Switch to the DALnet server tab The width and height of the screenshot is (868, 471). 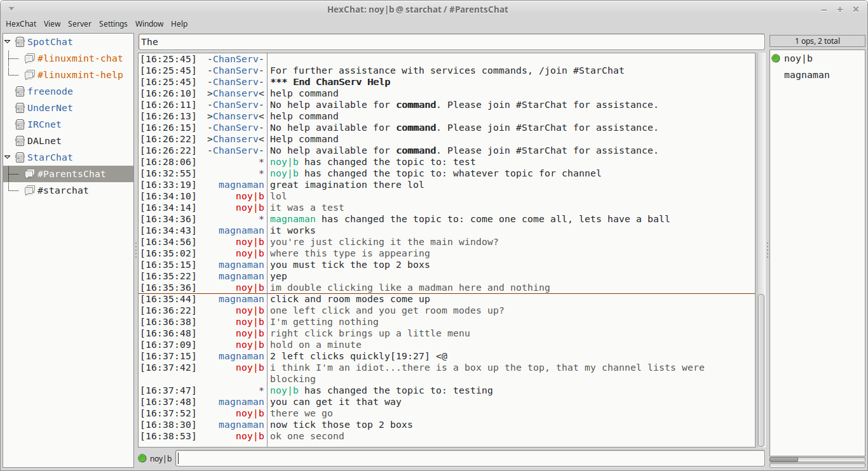(x=44, y=141)
